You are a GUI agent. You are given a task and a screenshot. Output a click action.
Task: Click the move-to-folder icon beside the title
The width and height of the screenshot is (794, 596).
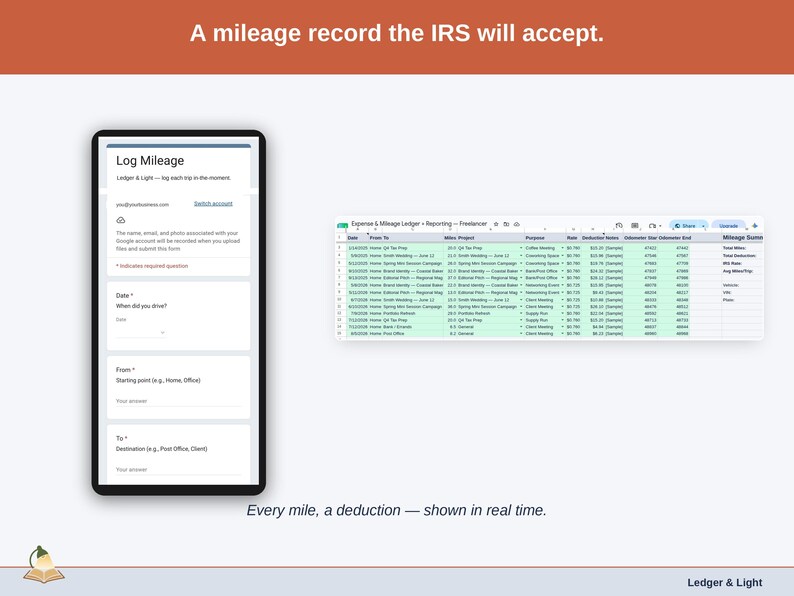point(506,224)
